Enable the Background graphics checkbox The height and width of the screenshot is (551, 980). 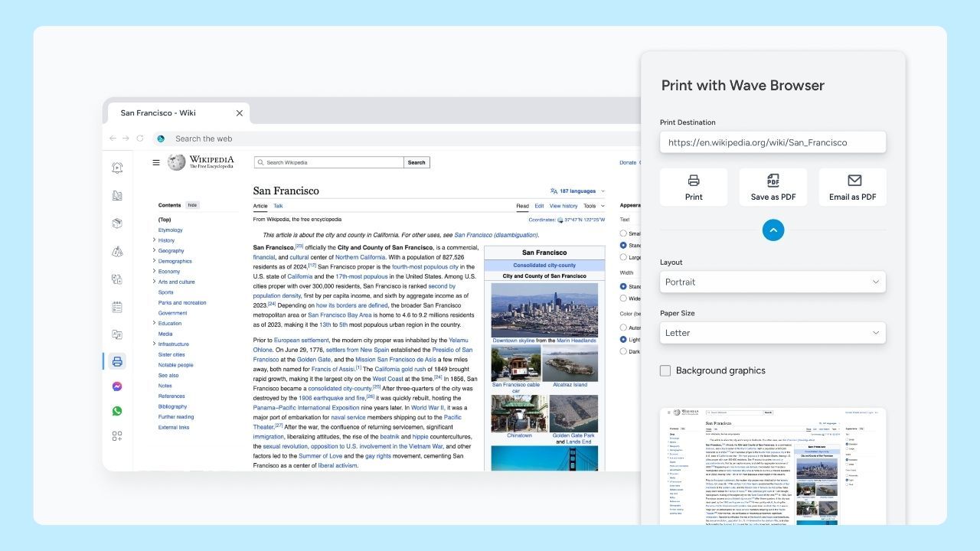(x=665, y=370)
